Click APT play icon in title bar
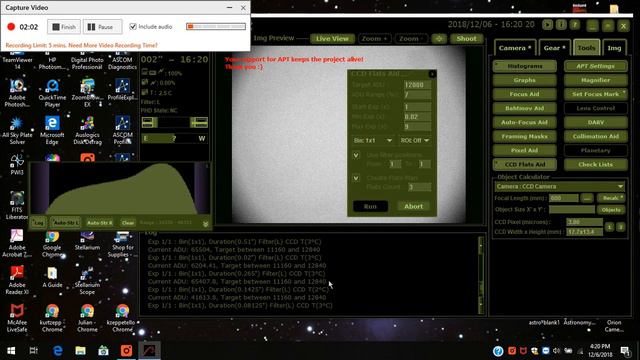This screenshot has width=640, height=360. [547, 25]
